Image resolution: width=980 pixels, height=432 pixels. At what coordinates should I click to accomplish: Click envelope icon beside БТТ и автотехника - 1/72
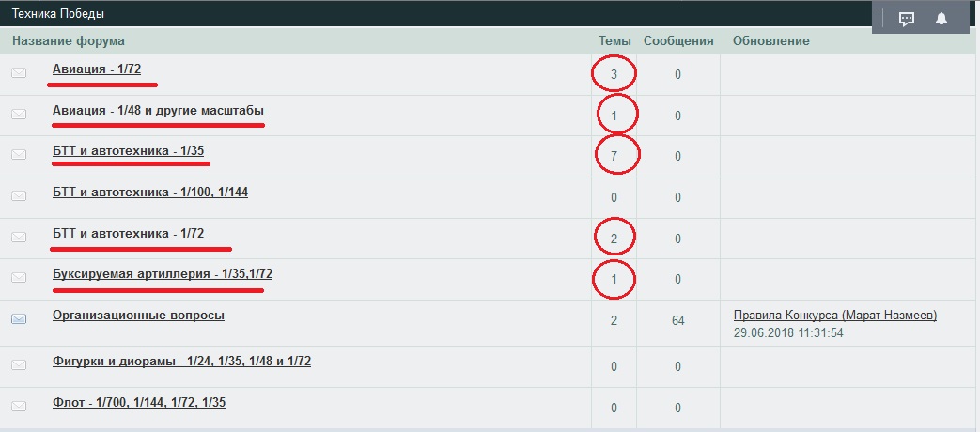pos(19,238)
